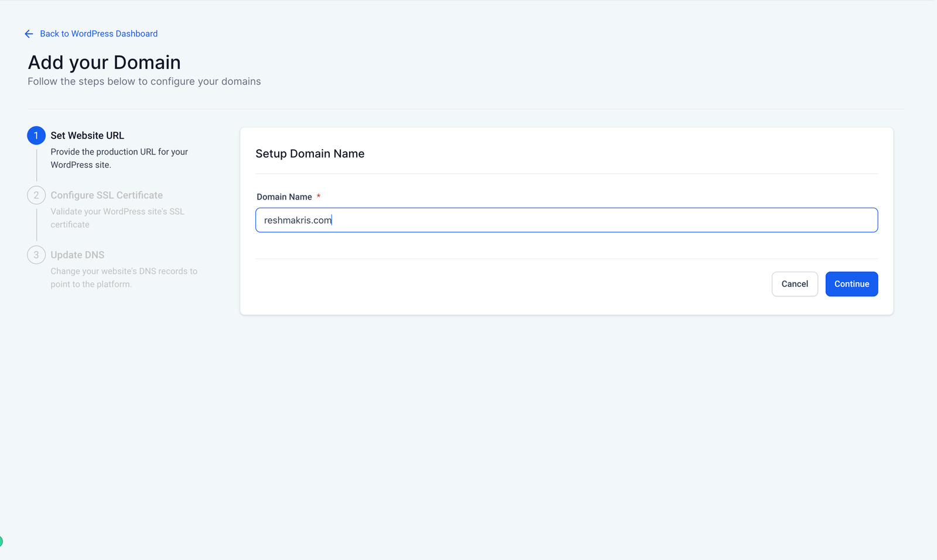The width and height of the screenshot is (937, 560).
Task: Select the step 2 circle indicator
Action: [x=36, y=195]
